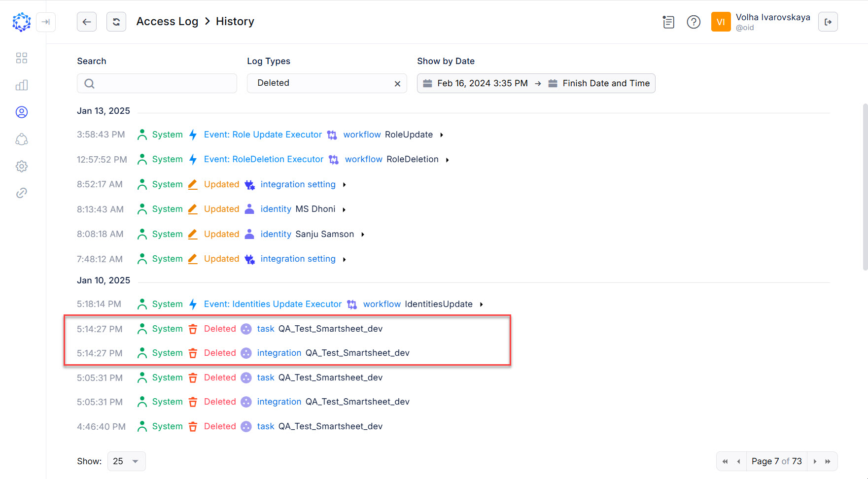Click the highlighted identities user icon
Image resolution: width=868 pixels, height=479 pixels.
[21, 112]
